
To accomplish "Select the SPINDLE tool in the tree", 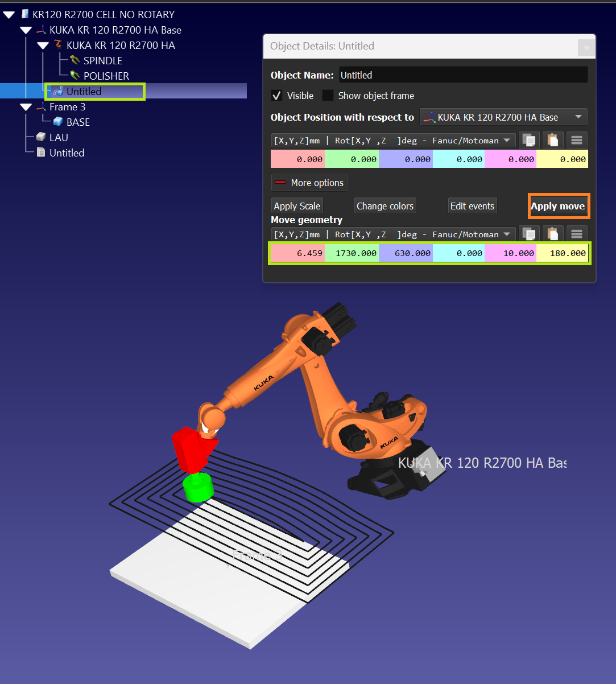I will tap(102, 61).
